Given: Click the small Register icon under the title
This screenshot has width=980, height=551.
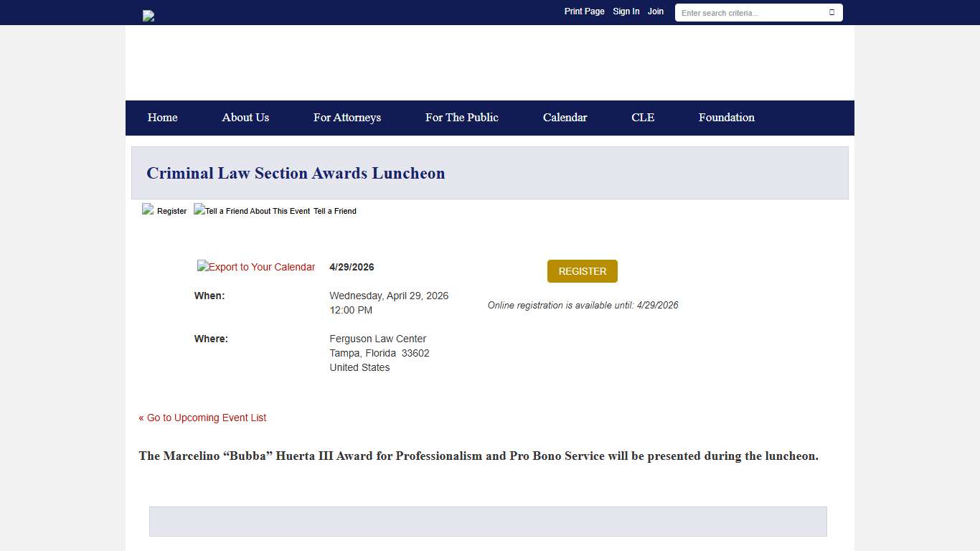Looking at the screenshot, I should pos(148,209).
